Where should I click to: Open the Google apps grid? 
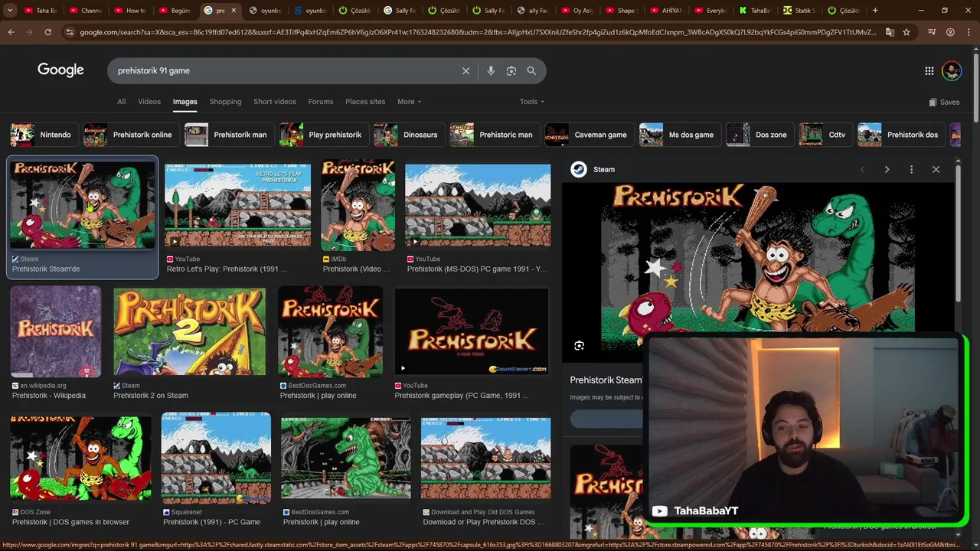tap(929, 70)
